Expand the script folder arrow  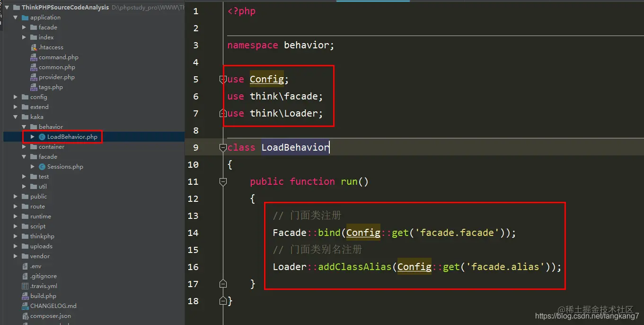click(x=16, y=226)
